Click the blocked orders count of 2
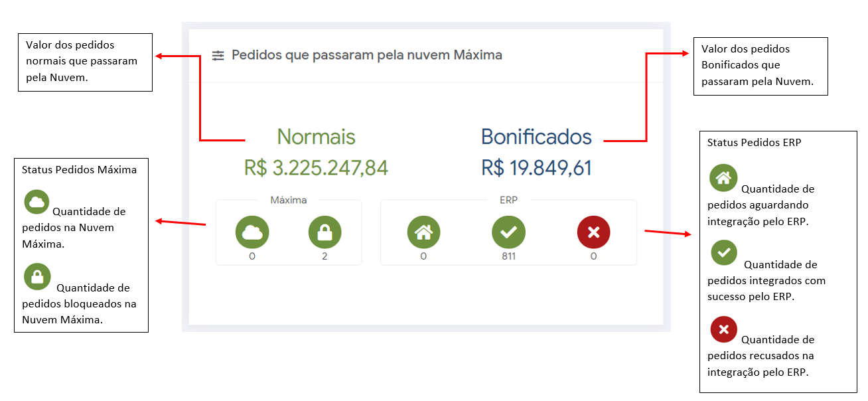Screen dimensions: 868x401 (x=325, y=256)
